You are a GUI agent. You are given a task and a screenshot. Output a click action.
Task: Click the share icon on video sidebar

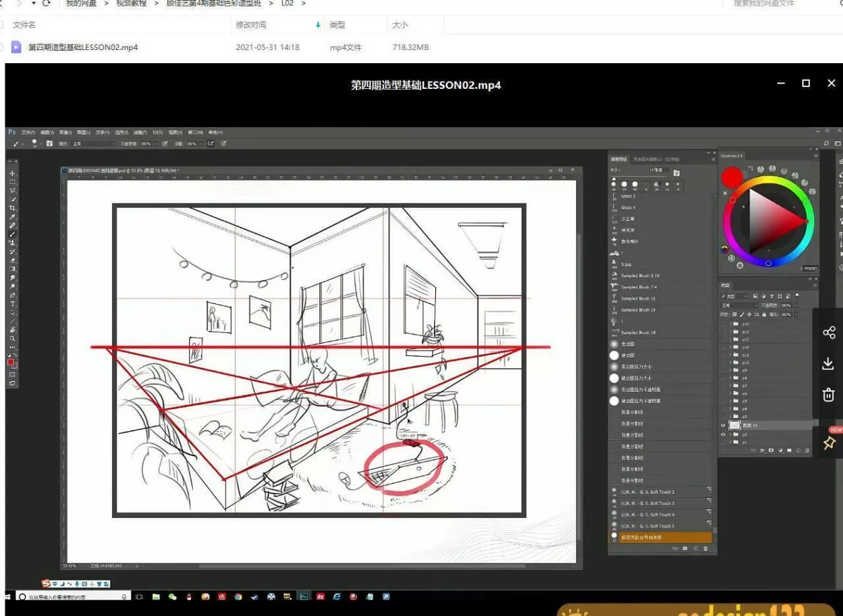coord(829,332)
